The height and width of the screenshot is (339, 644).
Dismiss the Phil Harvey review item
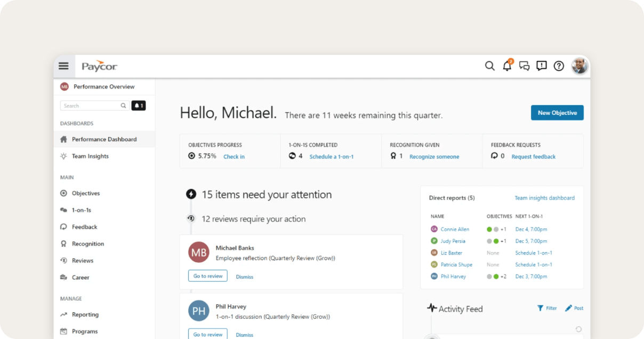pyautogui.click(x=245, y=335)
